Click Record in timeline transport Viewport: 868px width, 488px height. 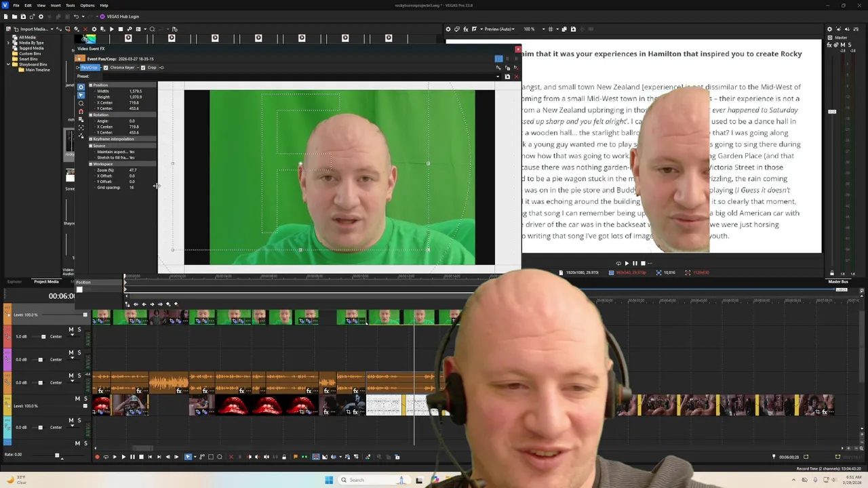point(97,457)
